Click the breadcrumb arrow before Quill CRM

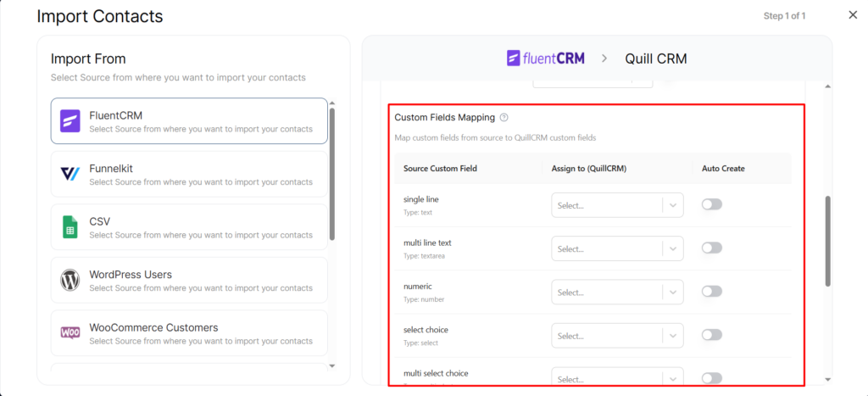click(x=604, y=59)
